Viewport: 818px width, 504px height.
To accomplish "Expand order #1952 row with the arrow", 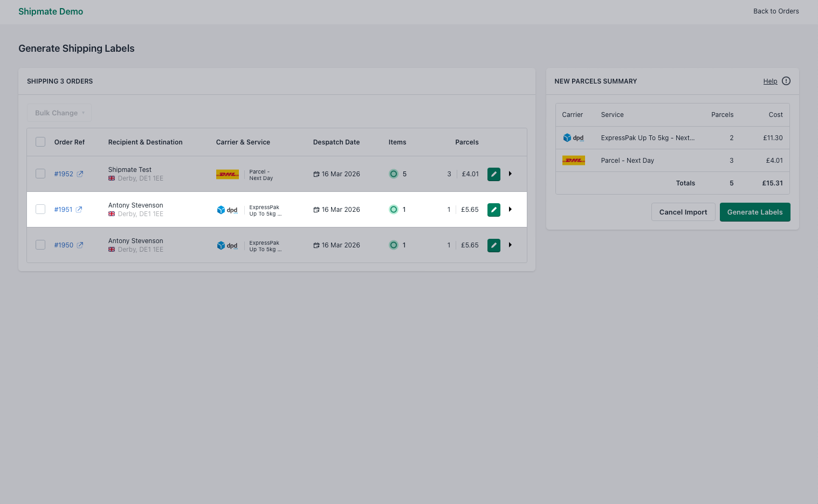I will click(510, 174).
